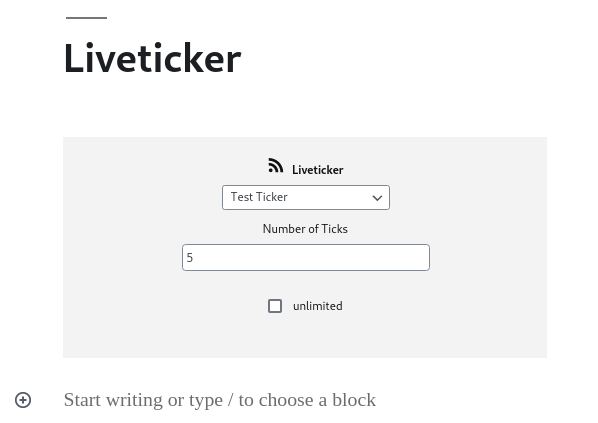Click the word 'block' in placeholder text

(x=354, y=400)
